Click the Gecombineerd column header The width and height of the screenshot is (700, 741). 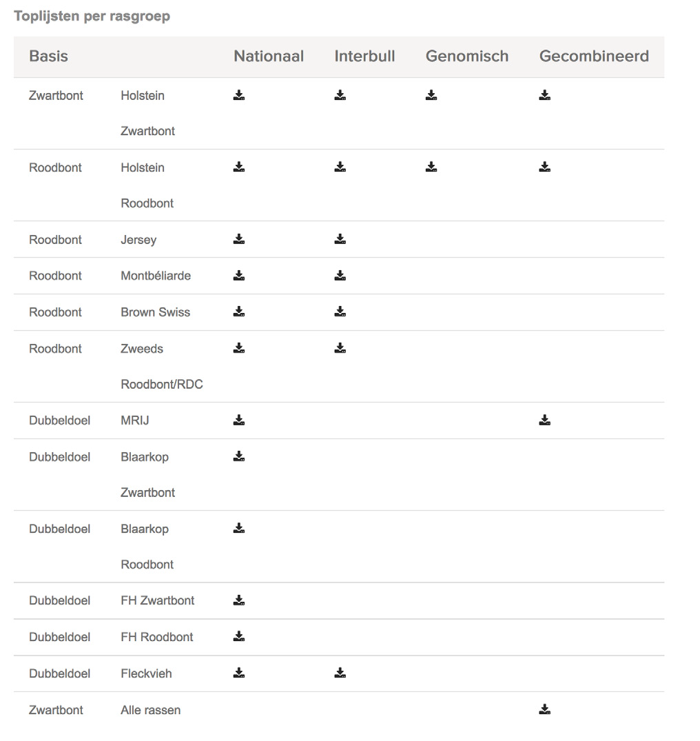pos(594,57)
